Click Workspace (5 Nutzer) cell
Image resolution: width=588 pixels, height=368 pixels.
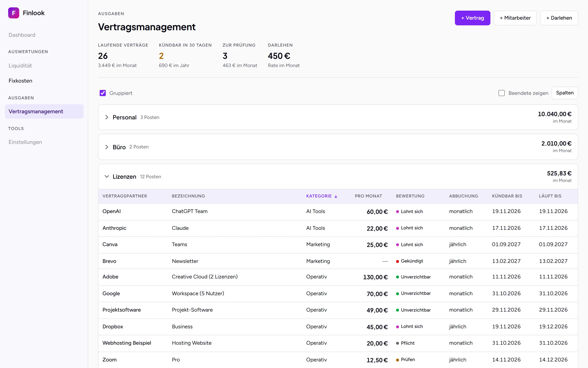pyautogui.click(x=198, y=294)
